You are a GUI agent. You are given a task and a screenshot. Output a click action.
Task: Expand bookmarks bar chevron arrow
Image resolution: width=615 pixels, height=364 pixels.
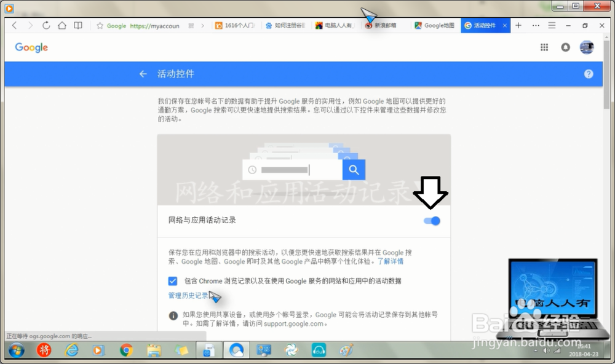point(202,26)
